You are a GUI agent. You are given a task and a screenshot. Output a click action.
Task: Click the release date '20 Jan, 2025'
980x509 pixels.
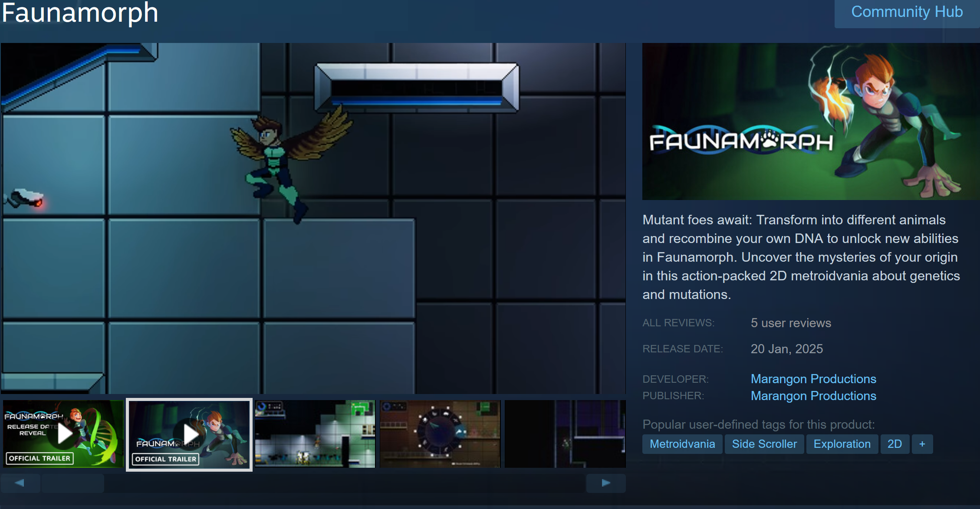[x=786, y=349]
